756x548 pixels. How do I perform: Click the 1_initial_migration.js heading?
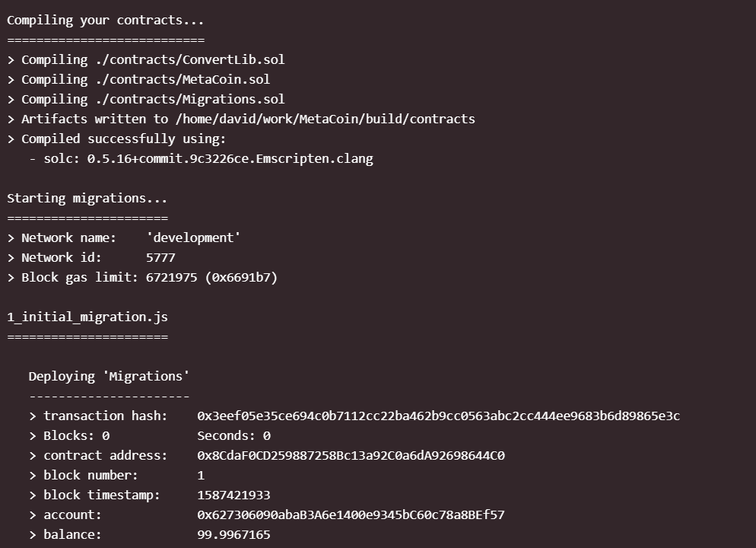[x=87, y=317]
